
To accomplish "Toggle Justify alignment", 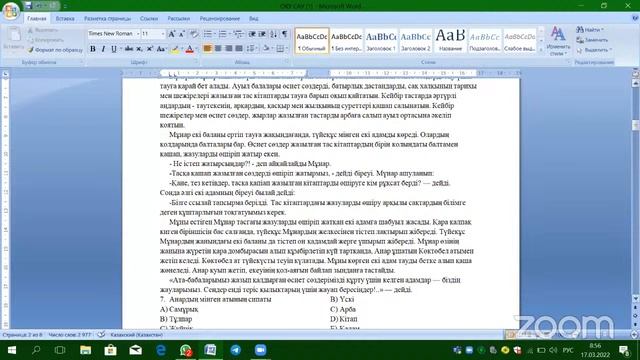I will click(x=239, y=49).
